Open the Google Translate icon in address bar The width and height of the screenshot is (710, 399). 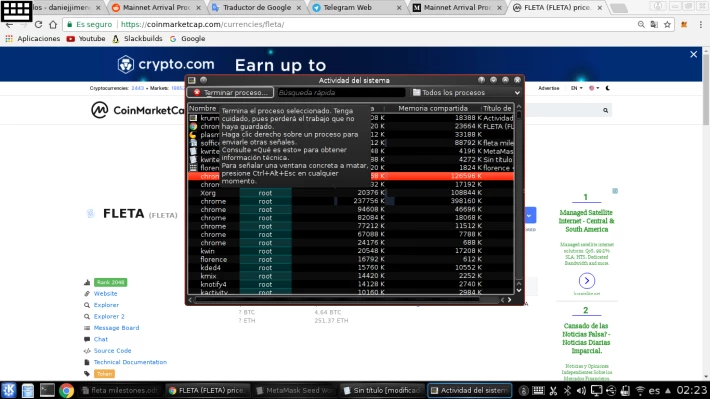654,24
